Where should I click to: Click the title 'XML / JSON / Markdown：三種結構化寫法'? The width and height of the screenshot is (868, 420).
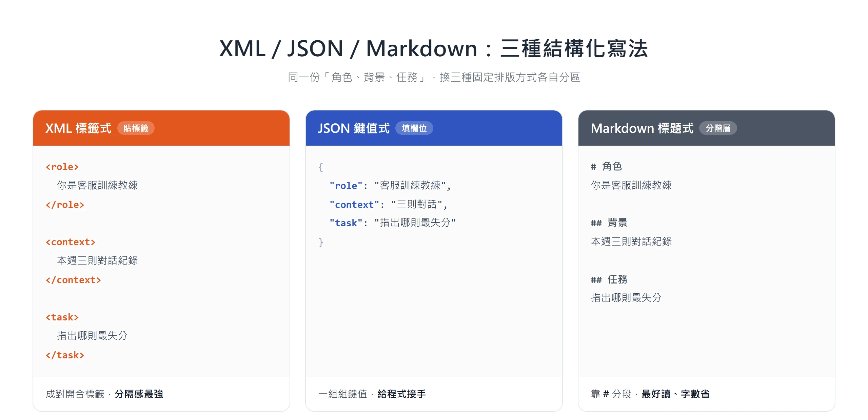[x=434, y=48]
